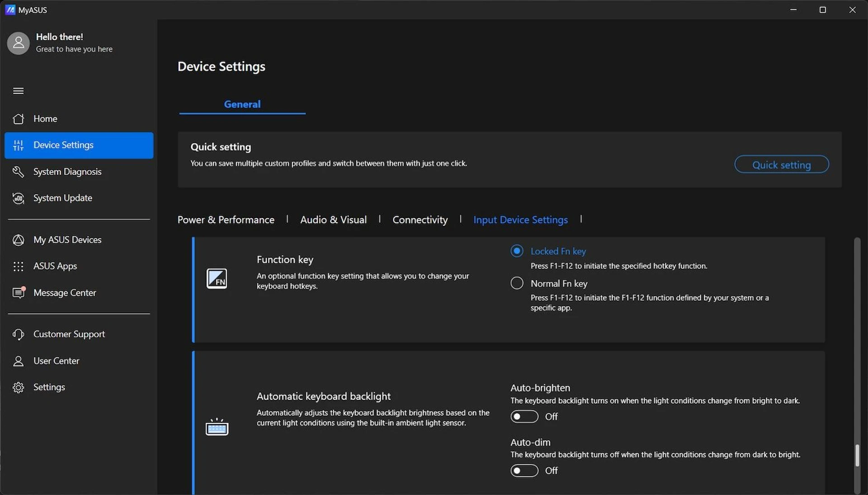Click the Device Settings sliders icon

18,145
